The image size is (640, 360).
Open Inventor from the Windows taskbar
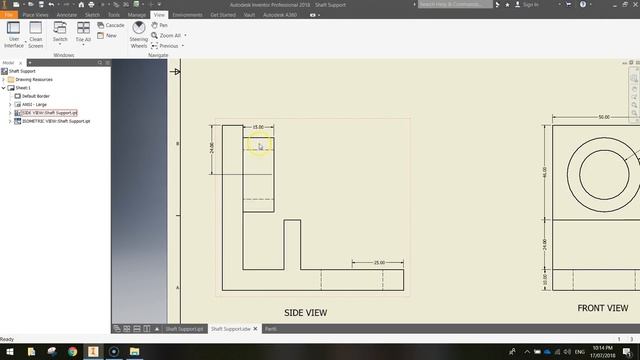pos(93,351)
